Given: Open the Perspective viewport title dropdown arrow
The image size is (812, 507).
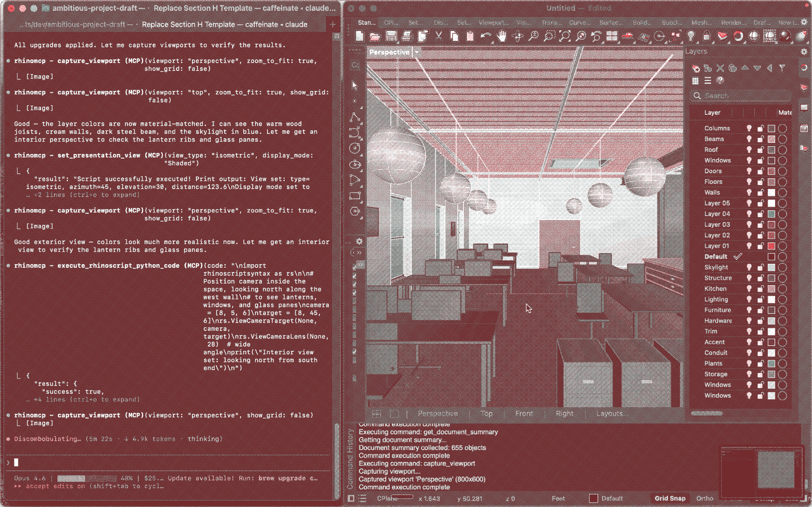Looking at the screenshot, I should pyautogui.click(x=417, y=52).
